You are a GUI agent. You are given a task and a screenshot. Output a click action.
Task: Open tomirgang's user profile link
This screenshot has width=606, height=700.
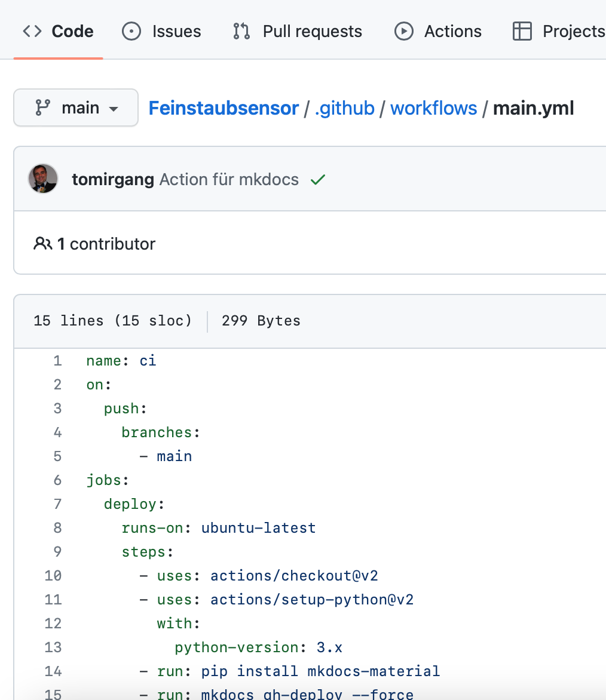[113, 179]
